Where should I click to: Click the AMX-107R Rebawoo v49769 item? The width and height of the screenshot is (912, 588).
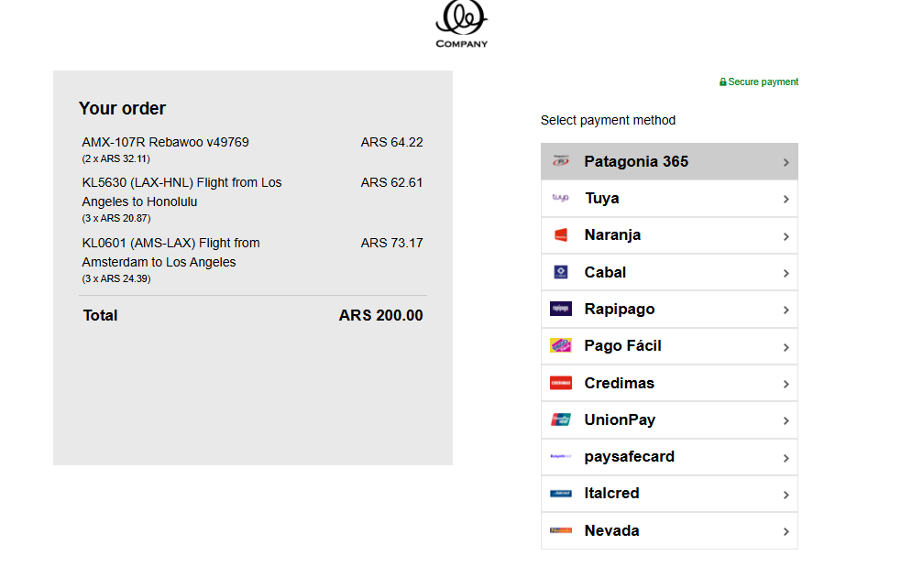[165, 142]
